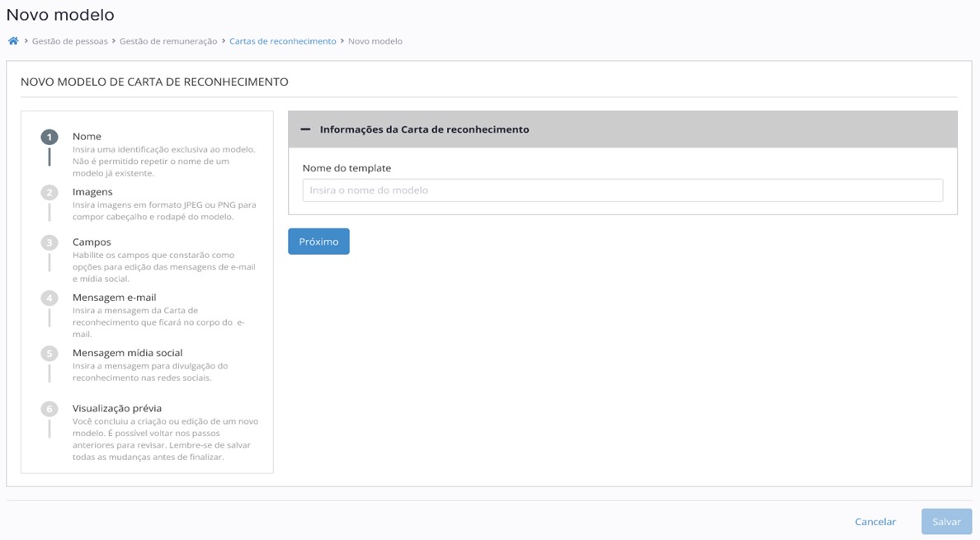
Task: Open the Imagens step title
Action: tap(92, 191)
